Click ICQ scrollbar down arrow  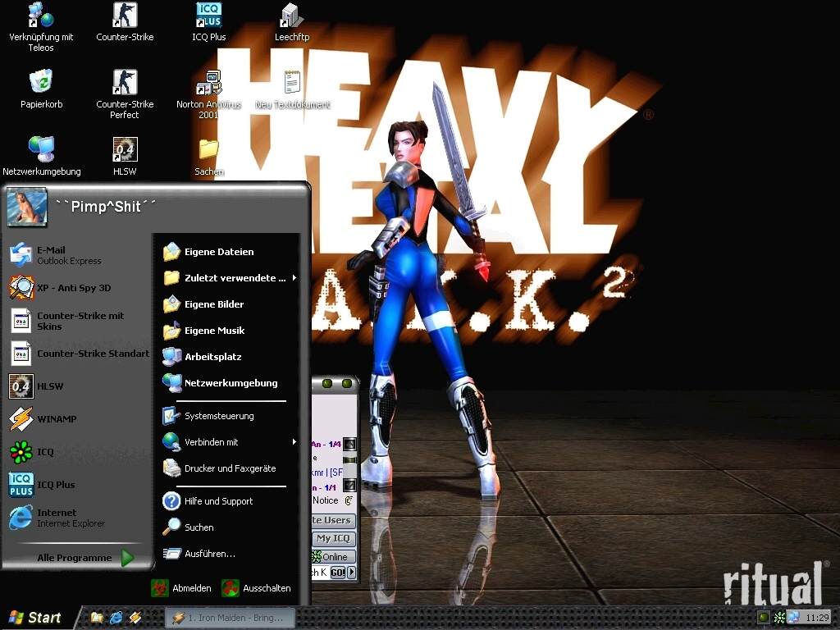coord(349,486)
